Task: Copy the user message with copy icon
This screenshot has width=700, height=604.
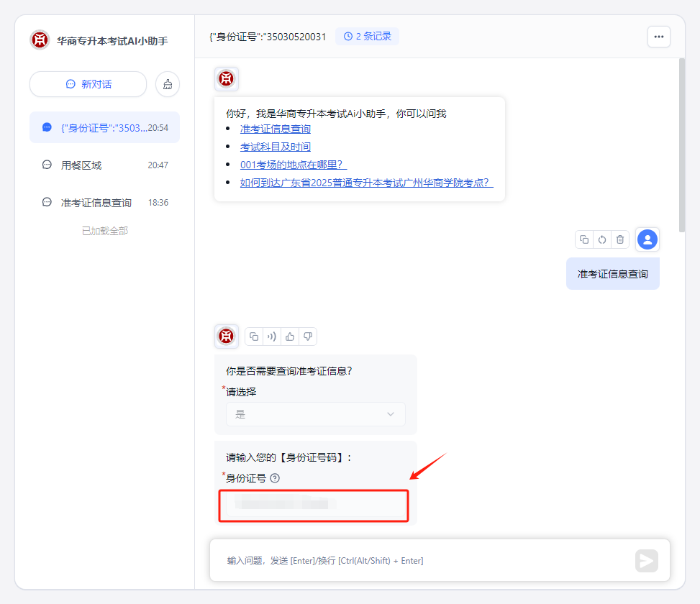Action: coord(584,239)
